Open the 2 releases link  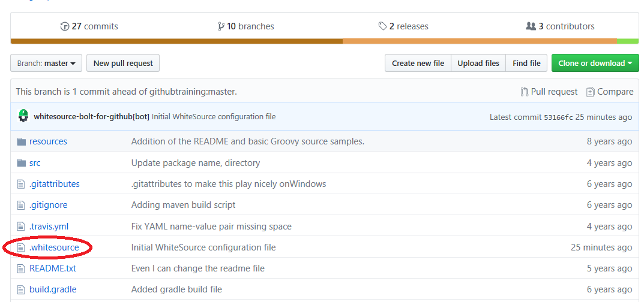(403, 26)
